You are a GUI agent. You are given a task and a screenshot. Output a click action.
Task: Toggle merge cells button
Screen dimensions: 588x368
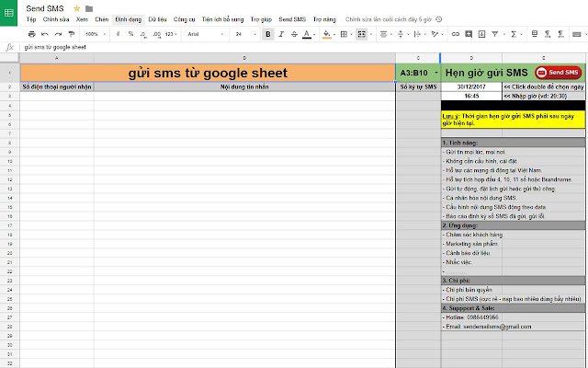[361, 34]
